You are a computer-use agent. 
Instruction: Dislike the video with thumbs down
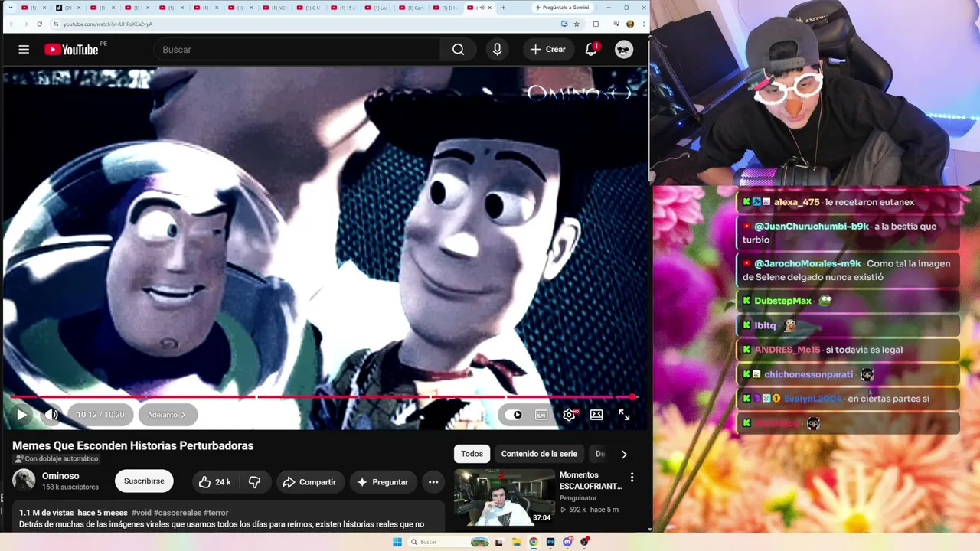tap(255, 482)
